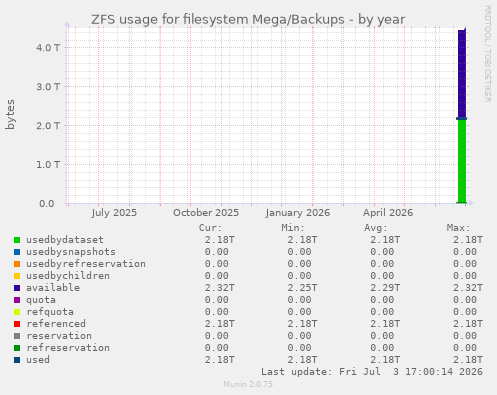Click referenced's Avg value '2.18T'
This screenshot has height=395, width=497.
pos(385,324)
